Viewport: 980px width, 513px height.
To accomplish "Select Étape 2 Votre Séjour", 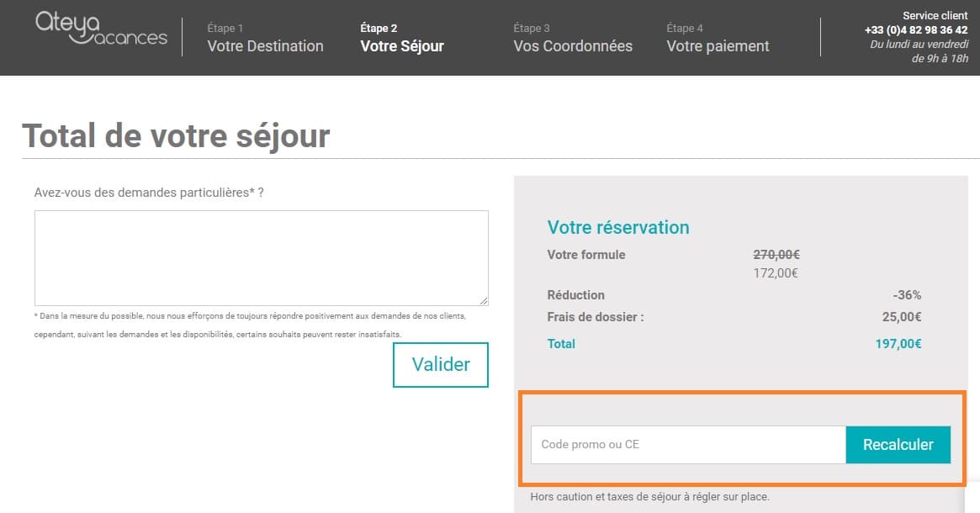I will 401,38.
